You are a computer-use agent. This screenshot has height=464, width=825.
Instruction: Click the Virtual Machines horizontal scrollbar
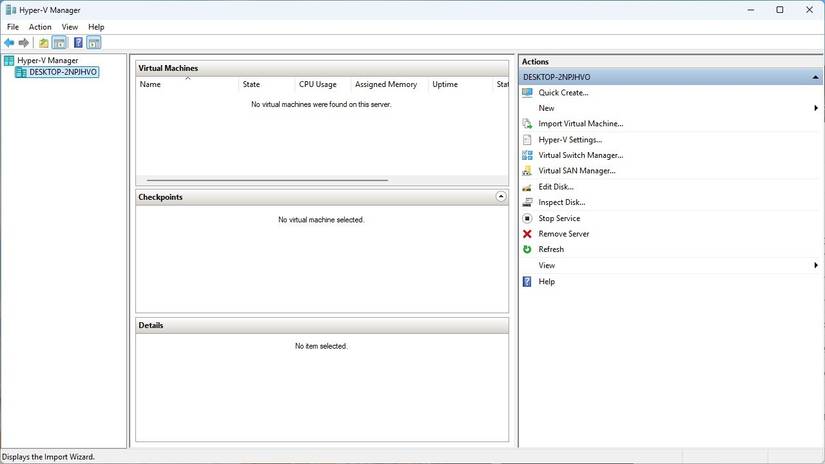click(267, 180)
